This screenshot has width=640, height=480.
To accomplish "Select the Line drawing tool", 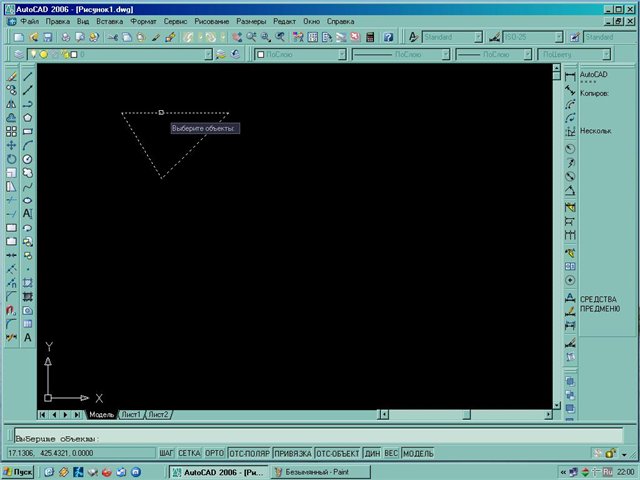I will point(28,75).
